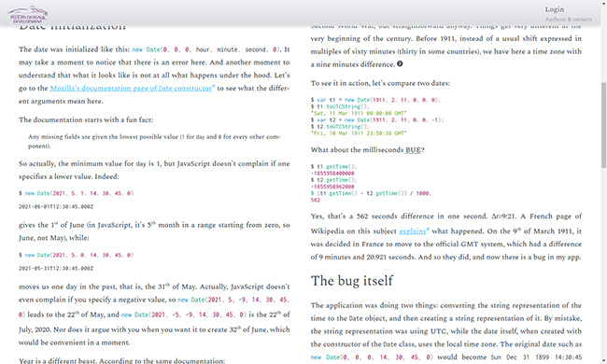Screen dimensions: 607x364
Task: Follow the 'explains' Wikipedia link
Action: tap(412, 231)
